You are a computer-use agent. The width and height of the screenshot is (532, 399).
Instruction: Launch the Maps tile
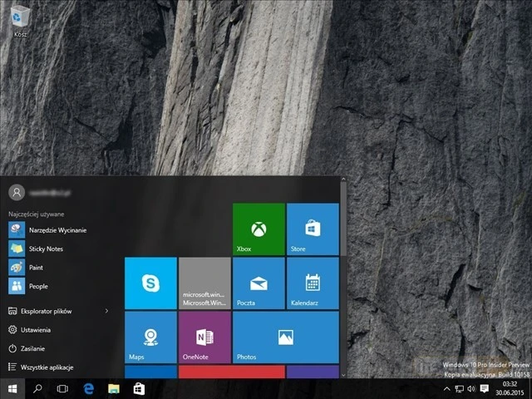[x=150, y=337]
